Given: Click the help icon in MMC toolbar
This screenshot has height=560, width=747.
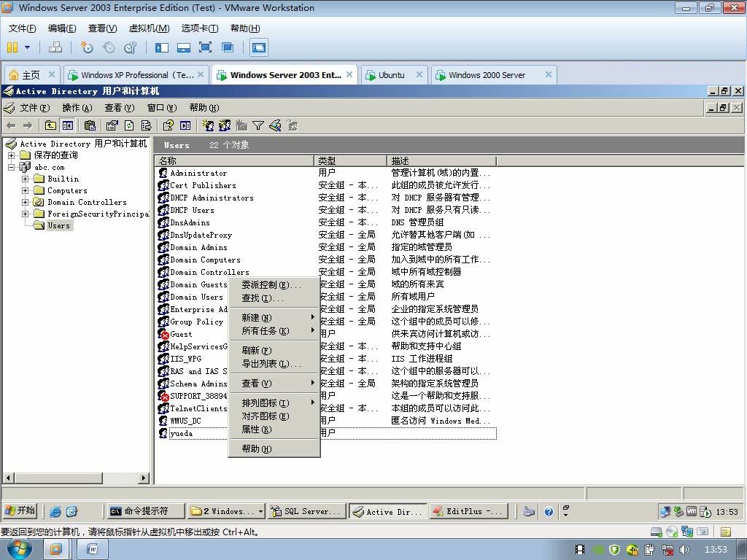Looking at the screenshot, I should (168, 125).
